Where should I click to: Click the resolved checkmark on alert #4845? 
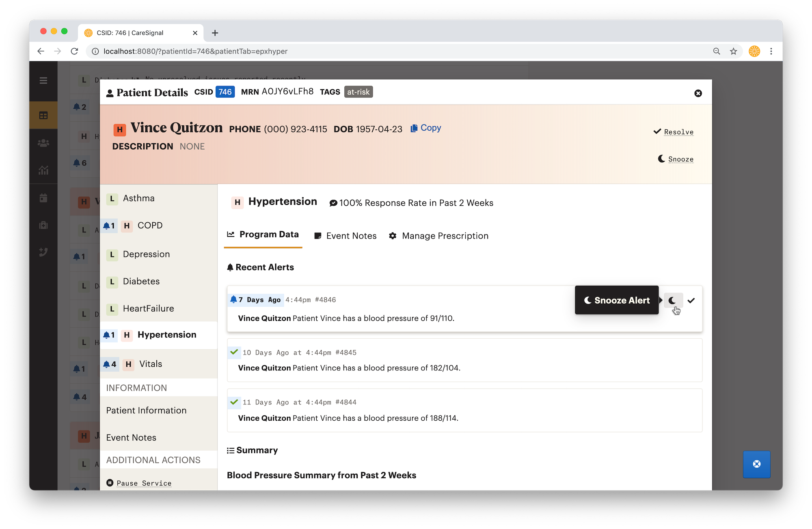(x=234, y=352)
